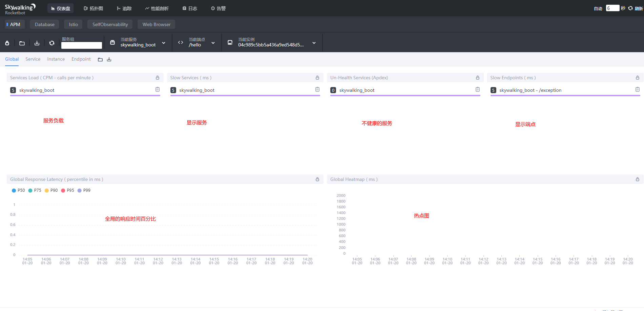Click skywalking_boot in Un-Health Services list

(x=357, y=90)
